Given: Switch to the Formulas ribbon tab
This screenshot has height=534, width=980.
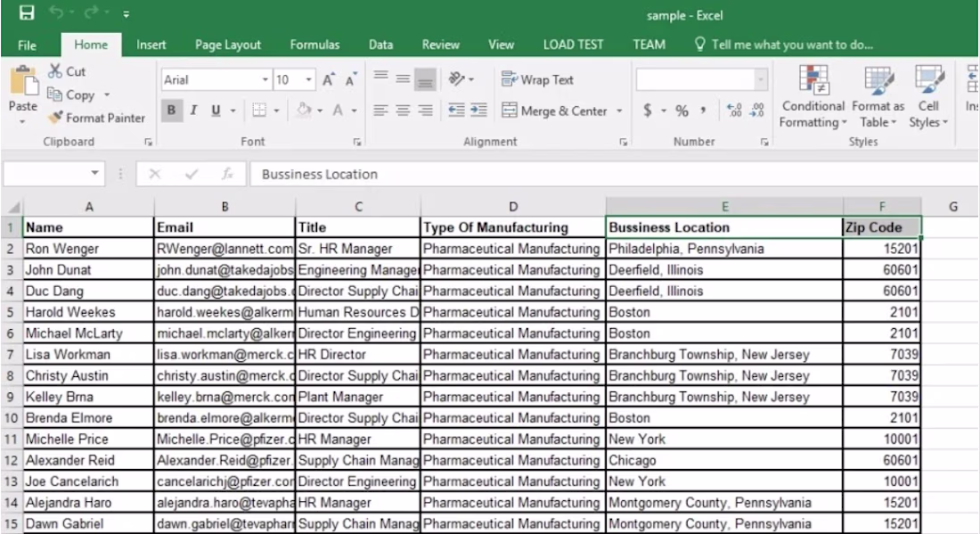Looking at the screenshot, I should pyautogui.click(x=314, y=45).
